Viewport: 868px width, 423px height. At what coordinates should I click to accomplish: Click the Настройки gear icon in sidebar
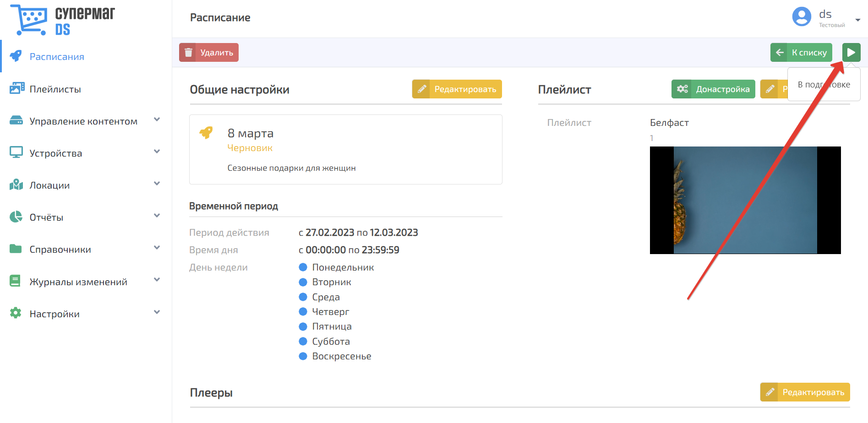[x=16, y=313]
